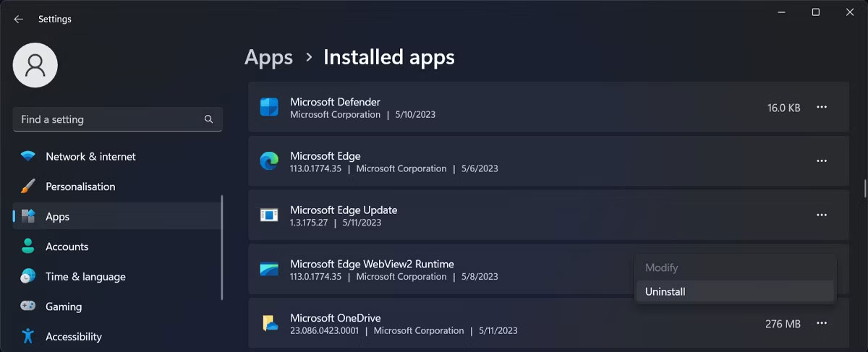The width and height of the screenshot is (868, 352).
Task: Open the user profile avatar
Action: [35, 66]
